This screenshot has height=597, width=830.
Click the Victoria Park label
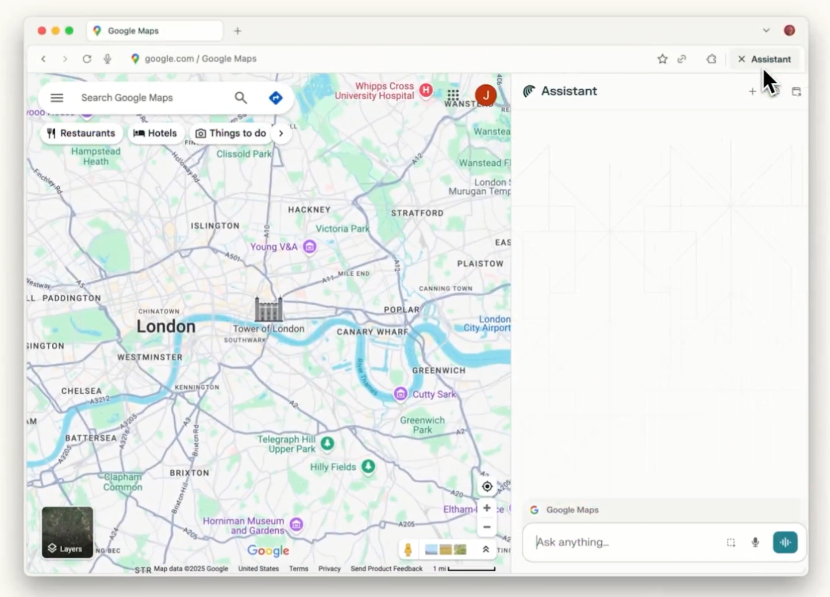point(342,229)
